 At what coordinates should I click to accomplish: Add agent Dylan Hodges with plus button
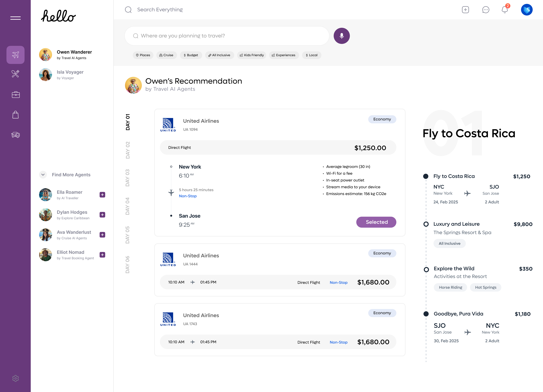click(102, 215)
